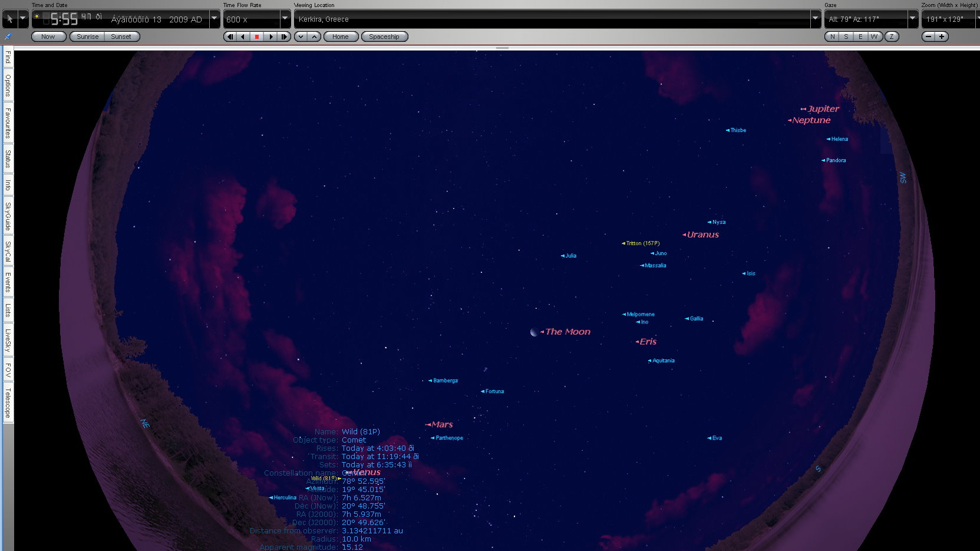Switch to Spaceship mode
This screenshot has height=551, width=980.
click(x=384, y=37)
